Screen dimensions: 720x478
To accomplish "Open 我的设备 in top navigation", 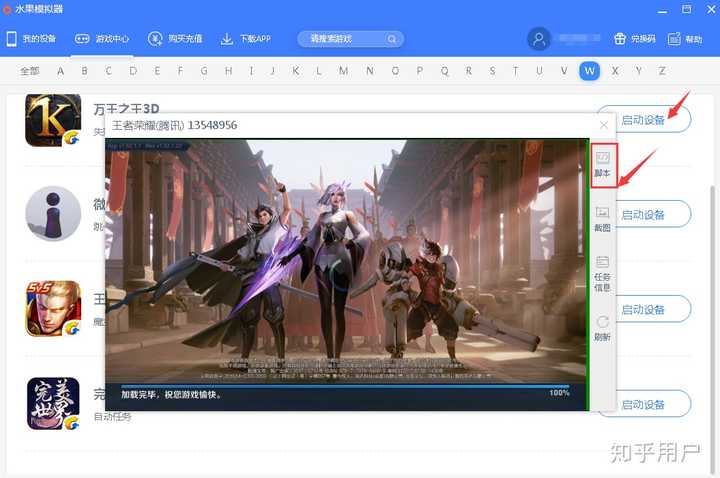I will coord(31,39).
